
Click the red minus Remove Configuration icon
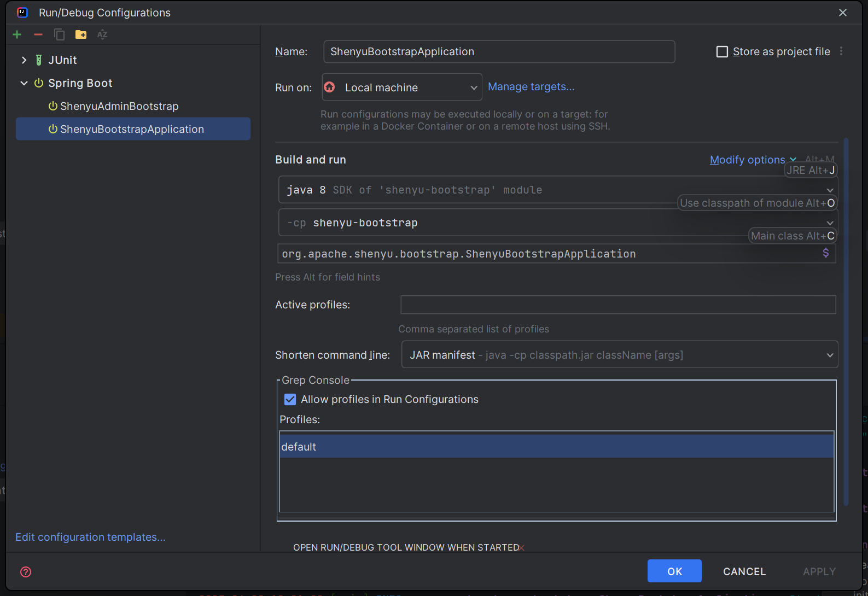[38, 35]
